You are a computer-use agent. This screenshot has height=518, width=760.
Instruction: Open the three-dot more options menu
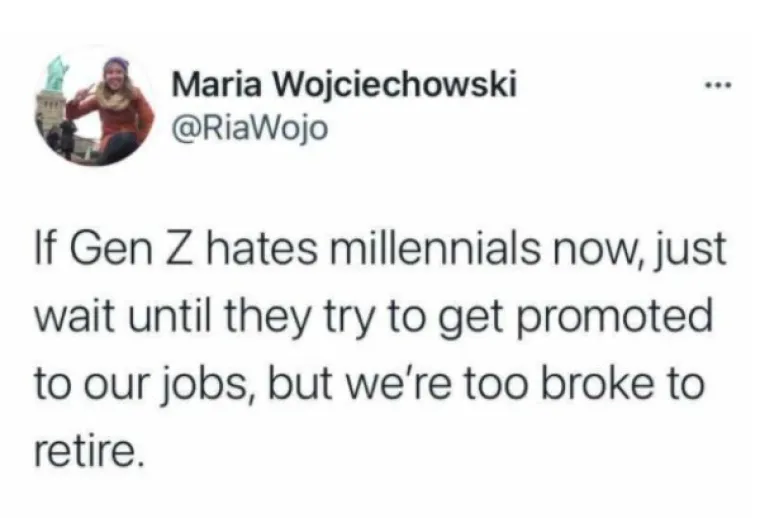(720, 87)
